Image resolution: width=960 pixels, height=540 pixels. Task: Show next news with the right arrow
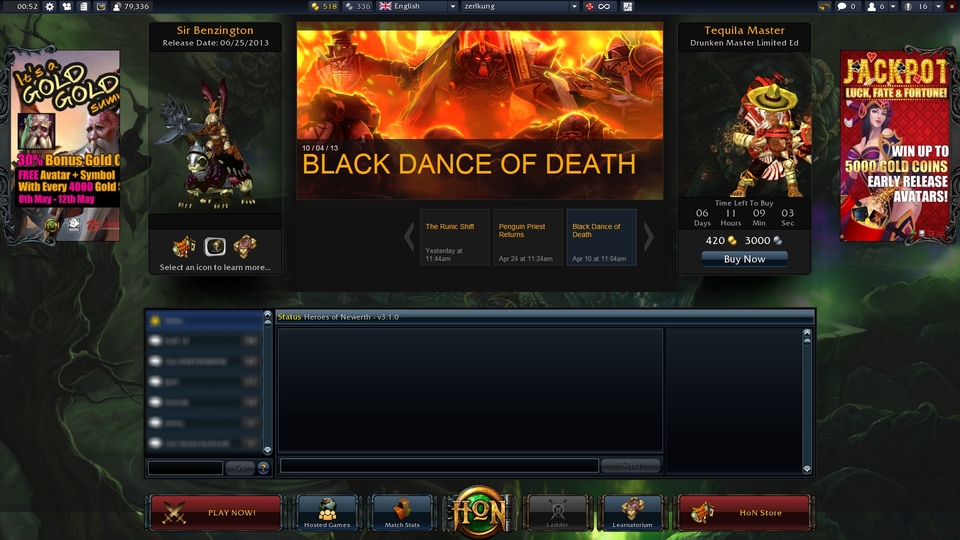click(648, 236)
